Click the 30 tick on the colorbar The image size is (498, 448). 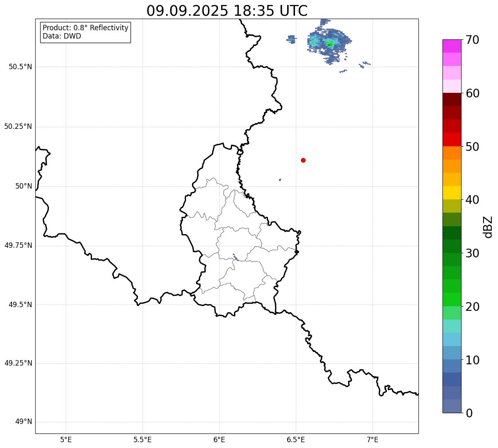point(472,253)
